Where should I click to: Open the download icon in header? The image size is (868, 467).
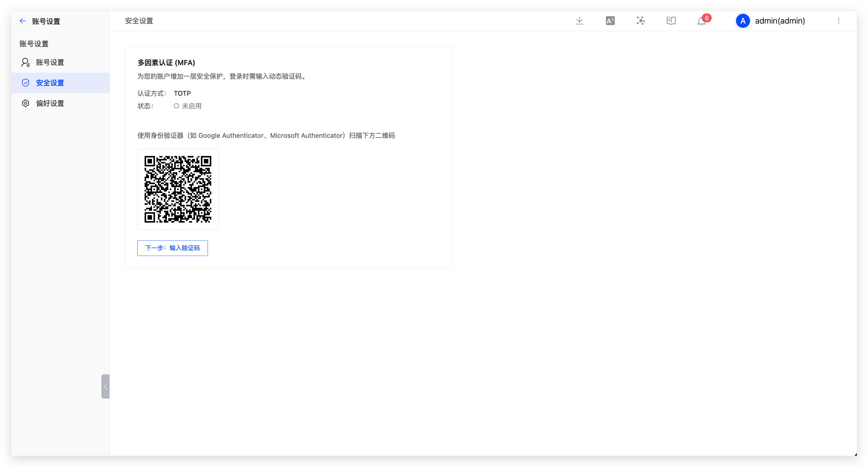[579, 21]
